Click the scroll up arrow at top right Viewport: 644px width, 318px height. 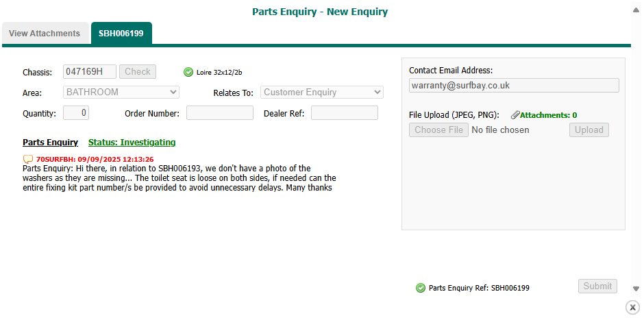click(636, 10)
